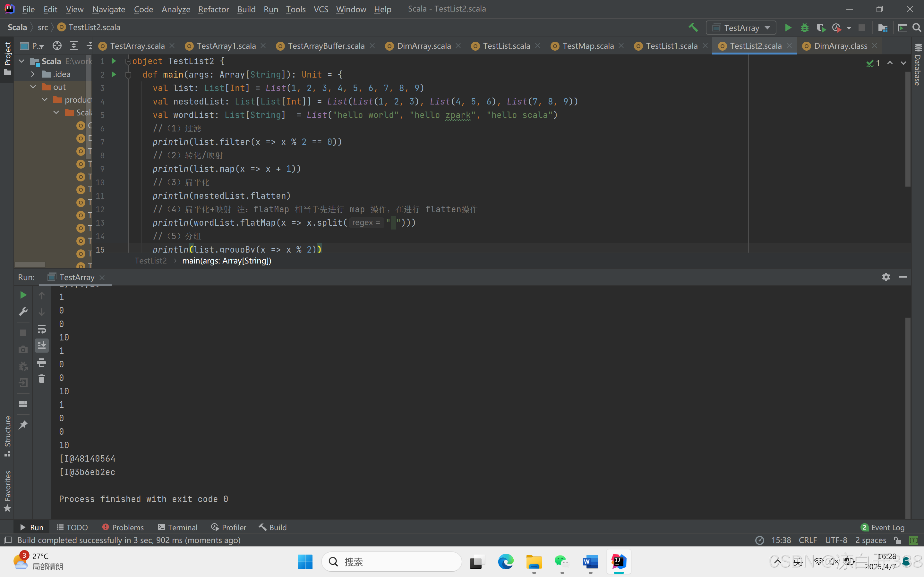Switch to the TestMap.scala tab
924x577 pixels.
pyautogui.click(x=588, y=46)
